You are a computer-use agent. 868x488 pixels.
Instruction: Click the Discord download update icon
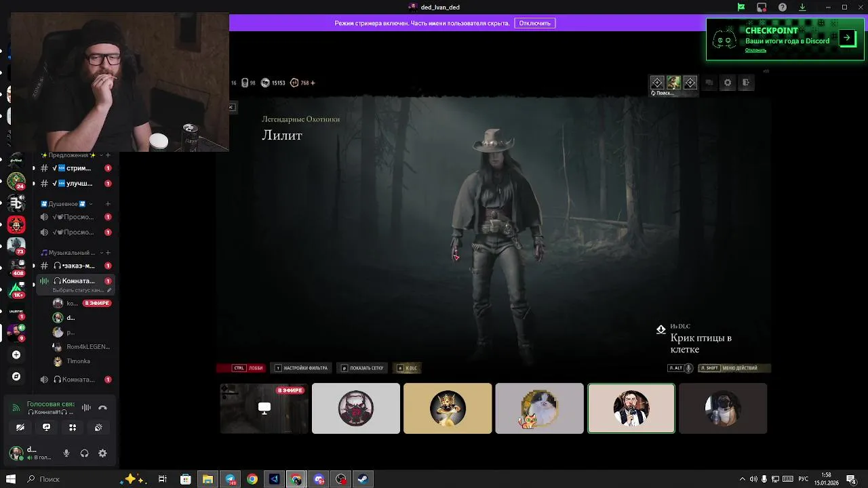[x=802, y=7]
